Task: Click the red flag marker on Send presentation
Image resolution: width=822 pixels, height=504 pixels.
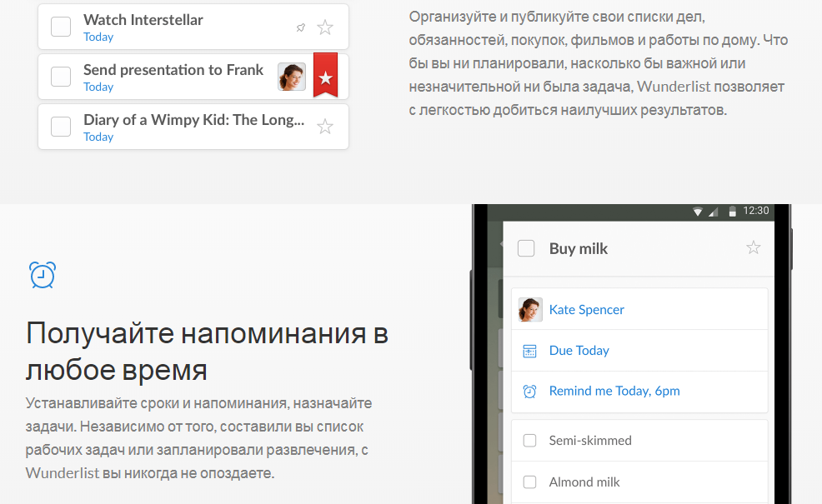Action: pyautogui.click(x=325, y=76)
